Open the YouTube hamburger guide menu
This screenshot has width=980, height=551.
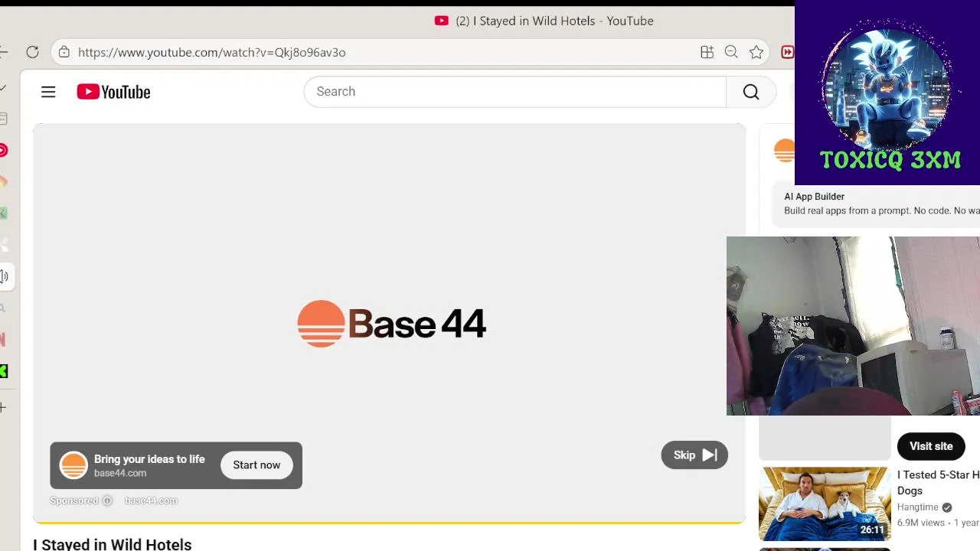click(48, 92)
